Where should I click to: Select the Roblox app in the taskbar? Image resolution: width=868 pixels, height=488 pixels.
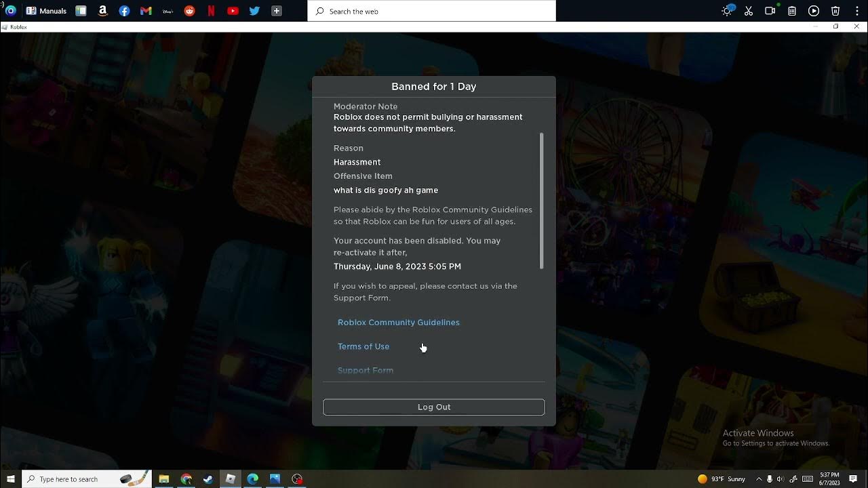tap(231, 479)
